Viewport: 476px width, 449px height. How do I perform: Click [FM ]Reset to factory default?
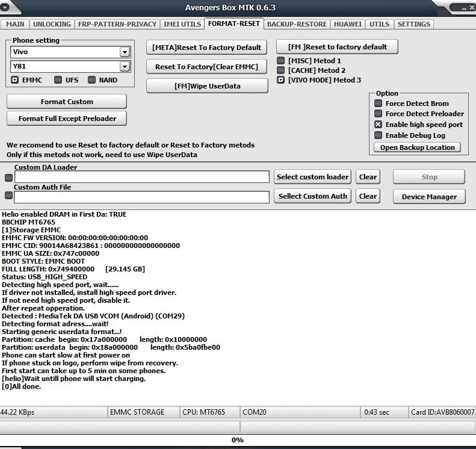click(337, 47)
